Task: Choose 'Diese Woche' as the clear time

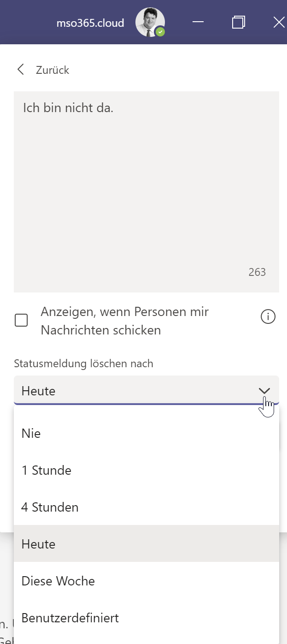Action: pos(58,581)
